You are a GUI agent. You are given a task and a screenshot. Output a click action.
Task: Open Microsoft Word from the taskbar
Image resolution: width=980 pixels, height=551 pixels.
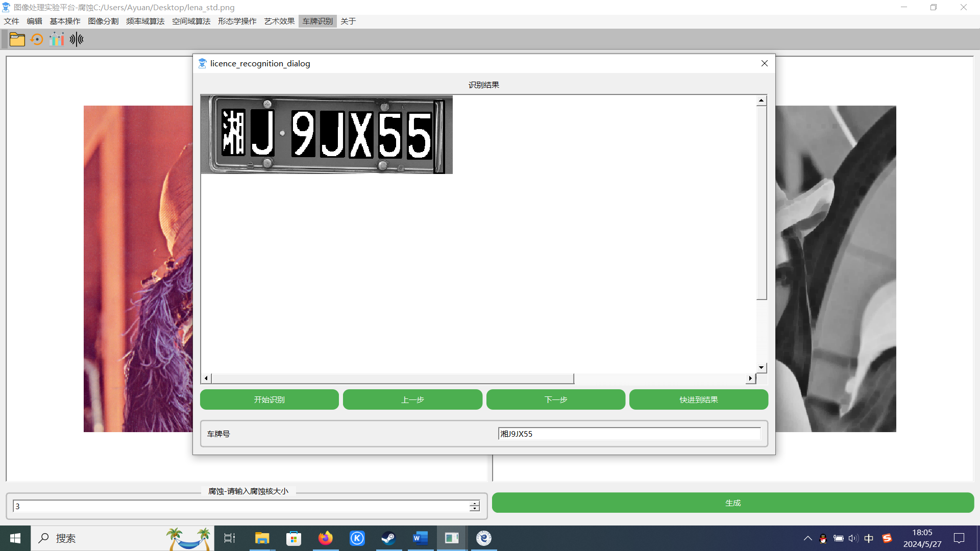421,538
